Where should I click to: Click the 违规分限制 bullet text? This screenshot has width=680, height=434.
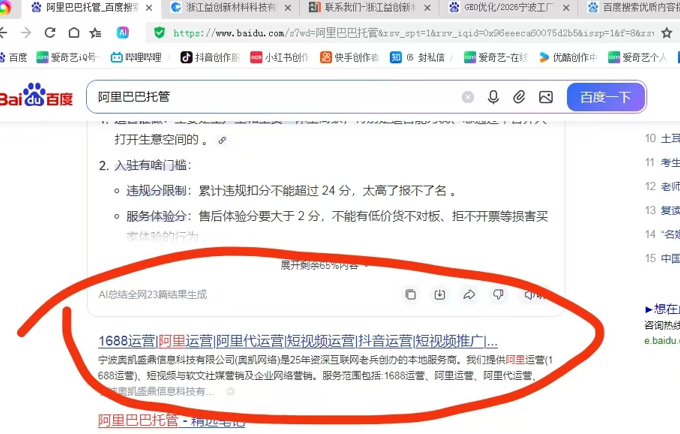156,191
